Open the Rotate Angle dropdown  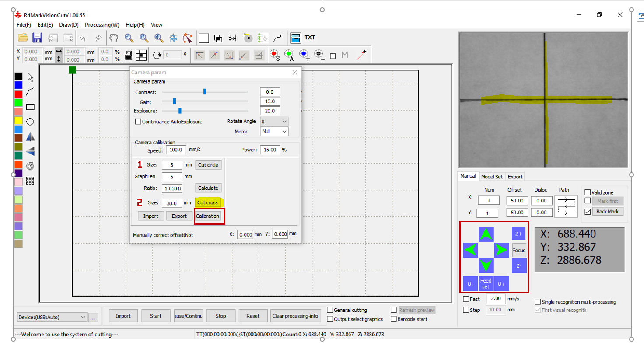tap(274, 122)
